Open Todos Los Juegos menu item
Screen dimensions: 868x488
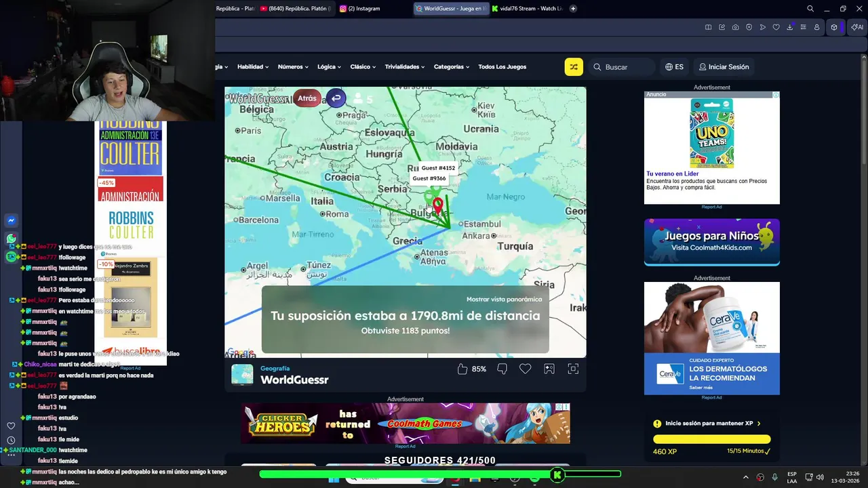(x=502, y=67)
